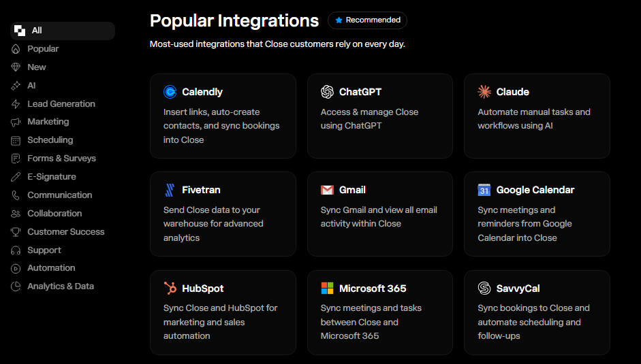Click the Forms & Surveys form icon
The height and width of the screenshot is (364, 641).
click(x=16, y=159)
